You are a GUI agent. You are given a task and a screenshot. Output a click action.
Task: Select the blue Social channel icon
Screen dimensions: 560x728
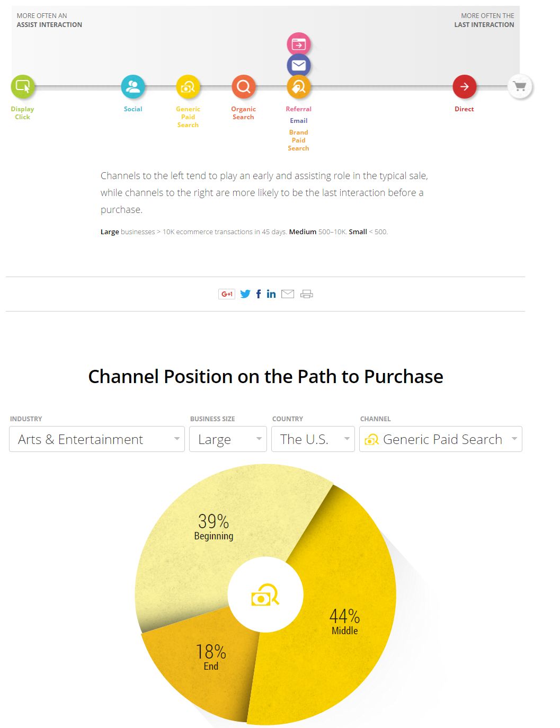pos(133,86)
